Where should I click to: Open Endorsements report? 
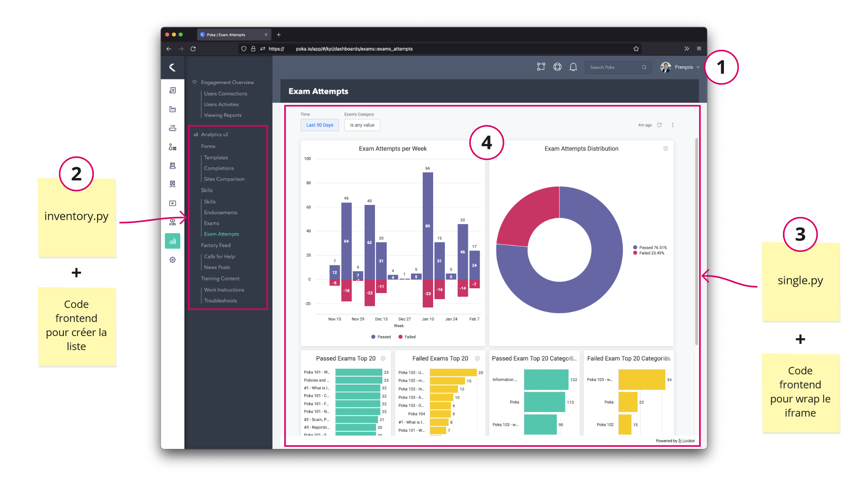pos(220,213)
